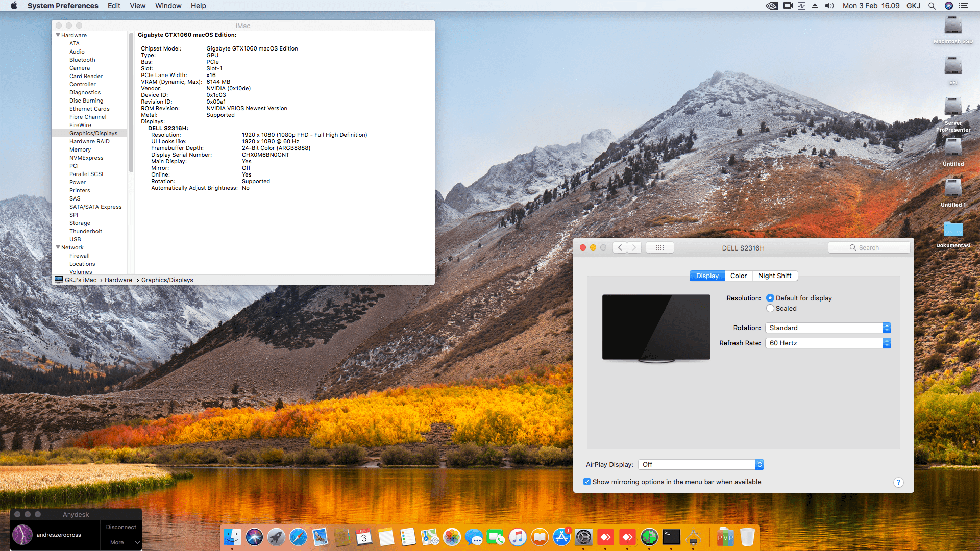
Task: Toggle Show mirroring options checkbox
Action: click(x=587, y=482)
